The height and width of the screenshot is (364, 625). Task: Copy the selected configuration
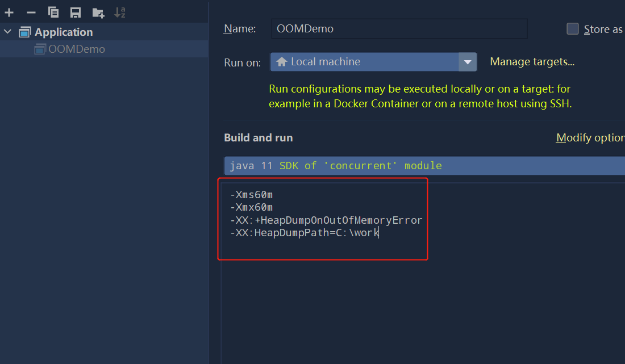point(53,12)
